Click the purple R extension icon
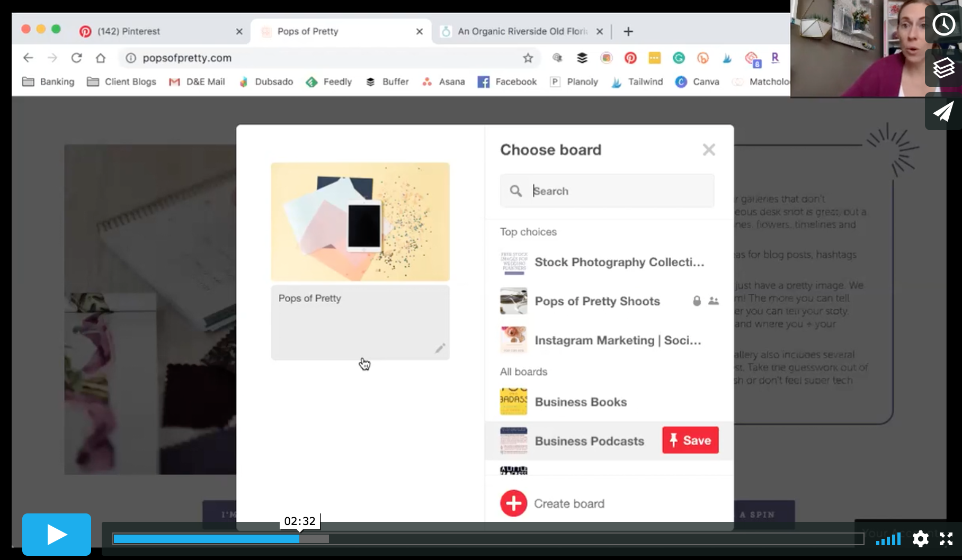Screen dimensions: 962x560 pyautogui.click(x=775, y=58)
